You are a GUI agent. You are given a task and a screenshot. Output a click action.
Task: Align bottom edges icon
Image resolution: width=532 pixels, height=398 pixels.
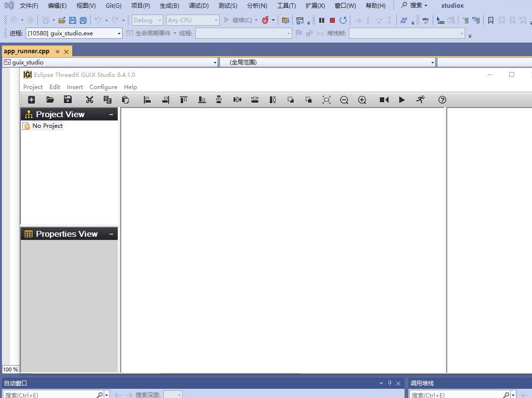click(x=202, y=100)
